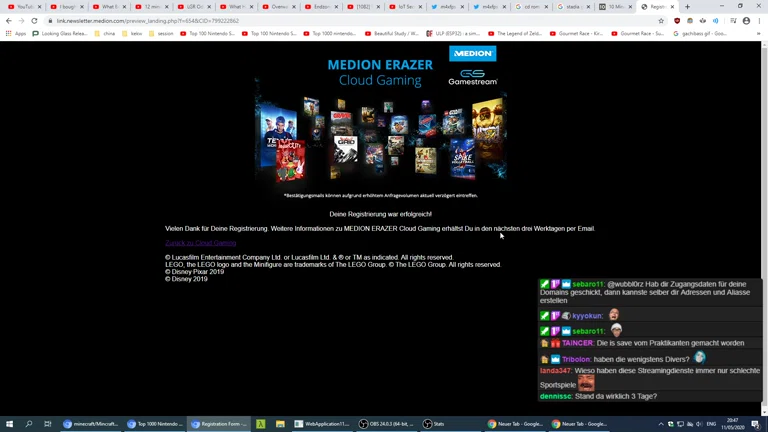Switch to the OBS 24.0.3 taskbar window
768x432 pixels.
click(386, 424)
